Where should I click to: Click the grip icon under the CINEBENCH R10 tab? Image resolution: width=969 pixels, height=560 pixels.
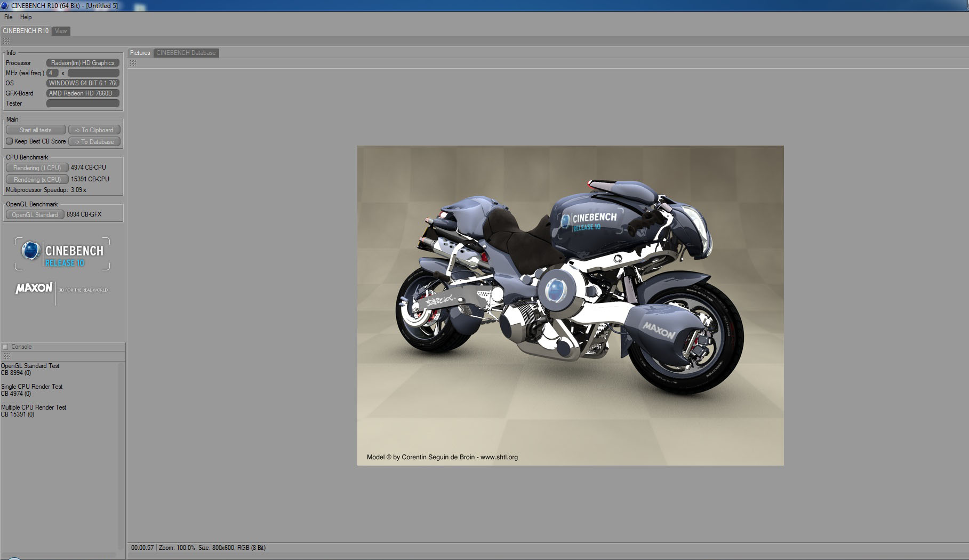(x=6, y=41)
